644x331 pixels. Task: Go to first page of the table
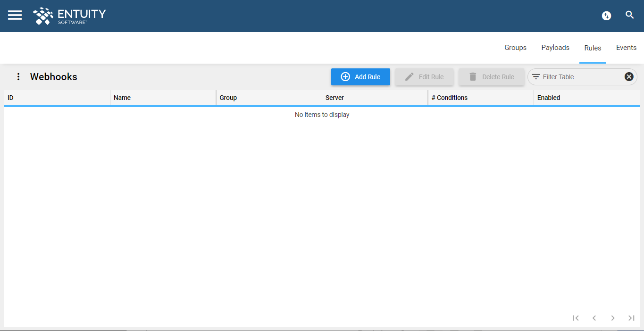pos(576,318)
